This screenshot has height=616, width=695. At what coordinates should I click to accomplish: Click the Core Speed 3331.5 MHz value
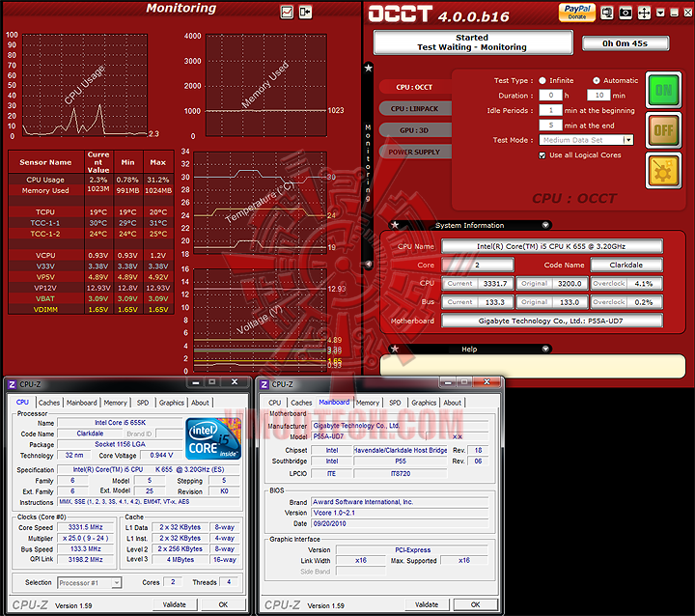86,527
